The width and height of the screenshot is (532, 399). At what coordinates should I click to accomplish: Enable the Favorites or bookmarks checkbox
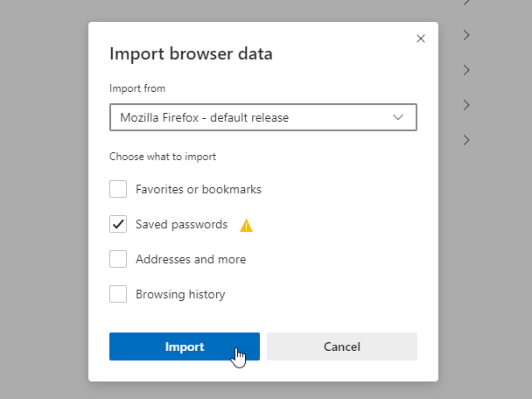click(x=118, y=189)
